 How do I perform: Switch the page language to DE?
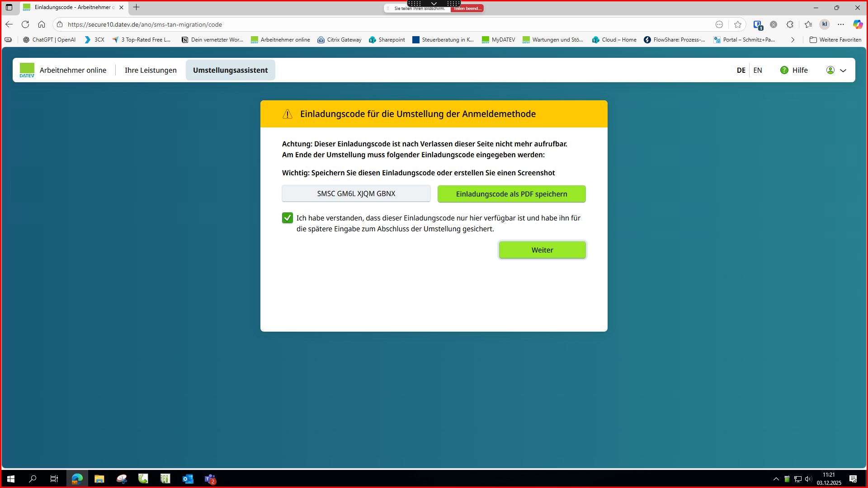(741, 70)
